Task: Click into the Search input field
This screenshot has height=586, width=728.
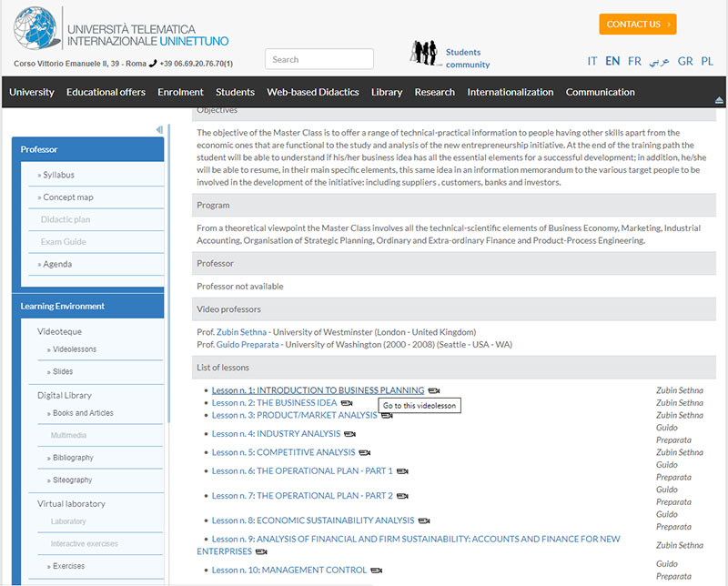Action: click(318, 59)
